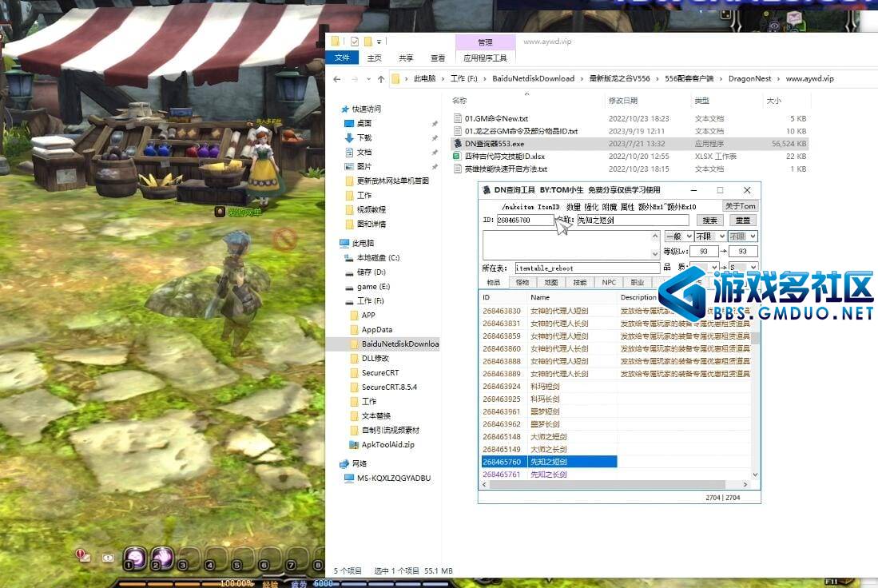Click the Properties checkmark icon in the title bar
The image size is (878, 588).
pyautogui.click(x=355, y=42)
